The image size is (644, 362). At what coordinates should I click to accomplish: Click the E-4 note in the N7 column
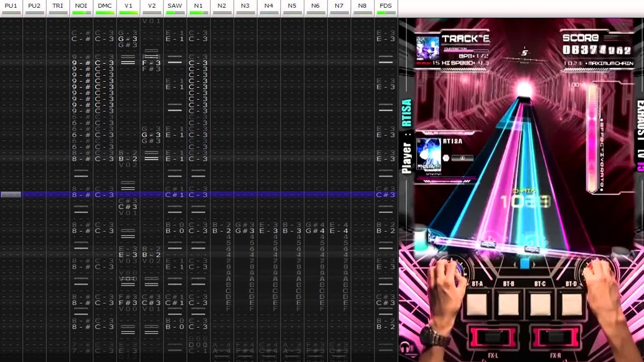(339, 231)
